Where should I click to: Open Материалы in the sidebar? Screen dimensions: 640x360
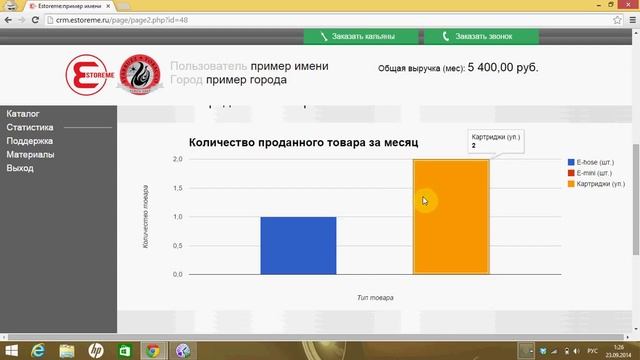(30, 155)
